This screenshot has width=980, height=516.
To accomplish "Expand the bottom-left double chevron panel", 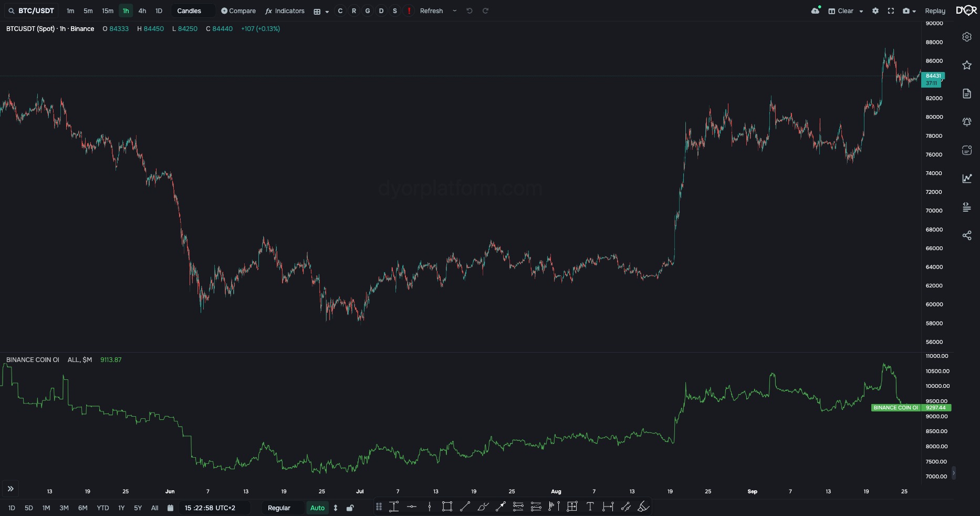I will [11, 489].
